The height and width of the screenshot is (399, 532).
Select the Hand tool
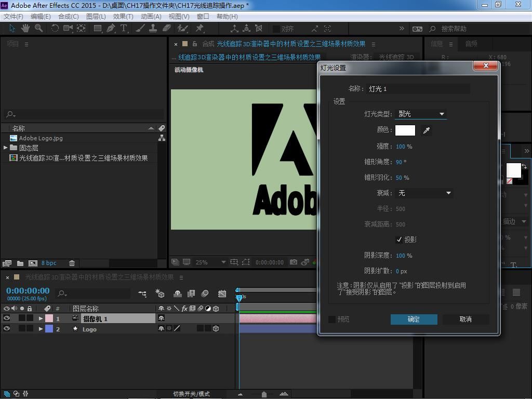pos(25,29)
